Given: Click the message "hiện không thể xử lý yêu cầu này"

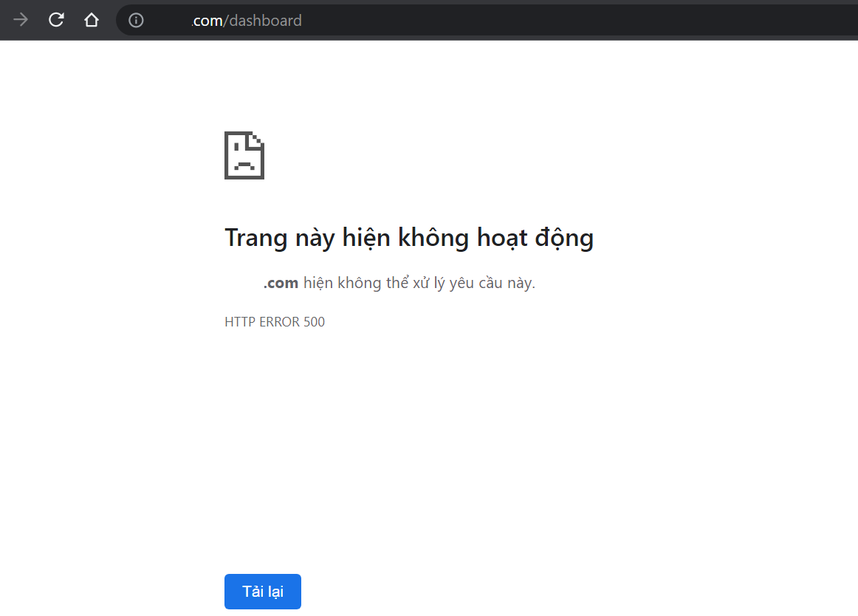Looking at the screenshot, I should pos(418,283).
